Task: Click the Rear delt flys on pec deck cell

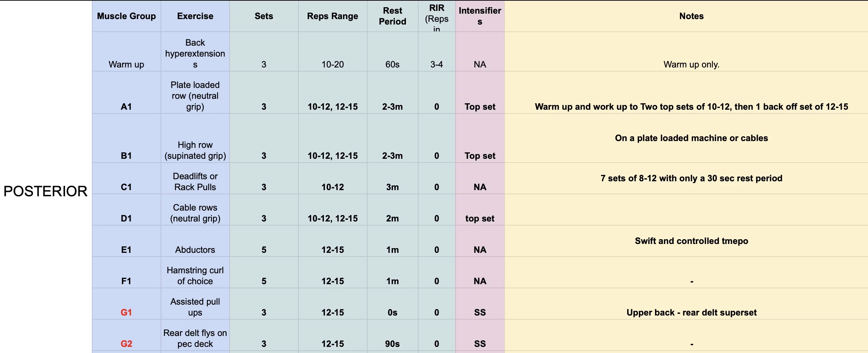Action: [195, 338]
